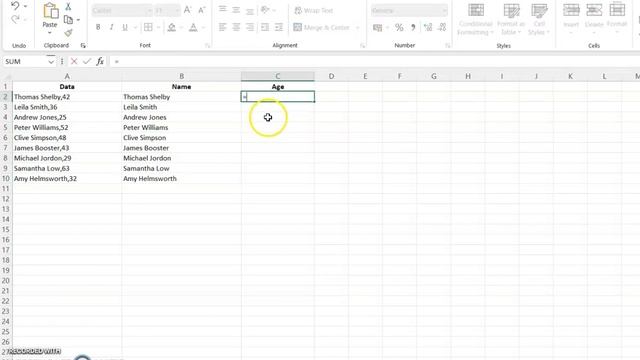Open the Number dialog launcher
The height and width of the screenshot is (360, 640).
coord(448,46)
